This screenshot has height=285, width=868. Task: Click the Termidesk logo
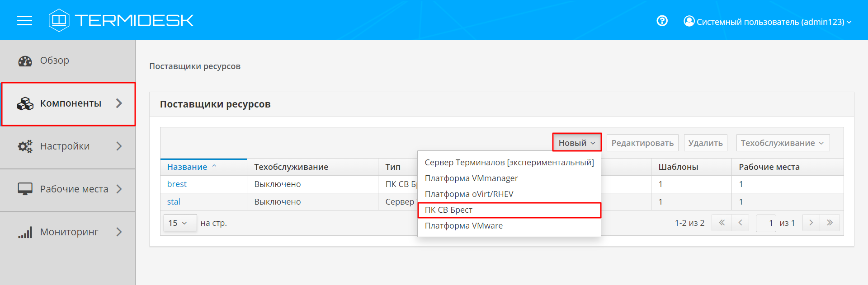coord(121,20)
